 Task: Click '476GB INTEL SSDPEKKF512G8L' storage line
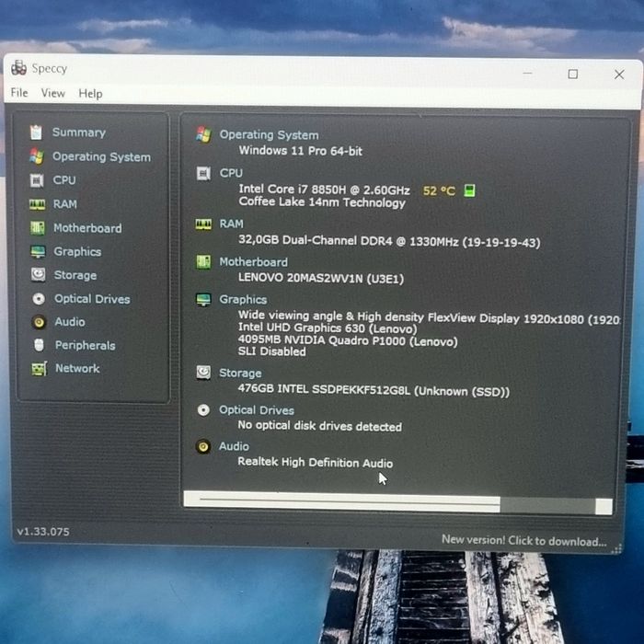point(374,390)
